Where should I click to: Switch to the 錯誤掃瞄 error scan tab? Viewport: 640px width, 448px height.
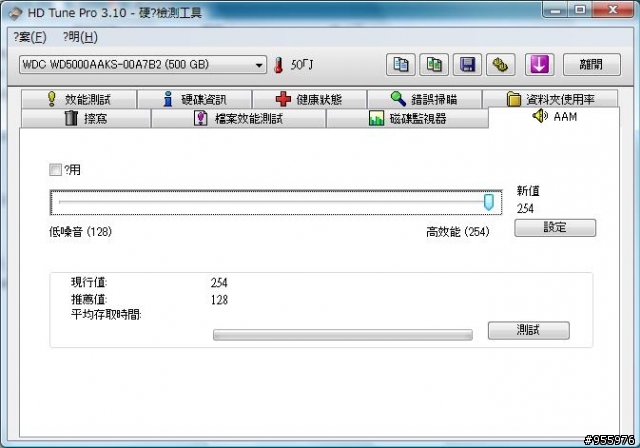tap(424, 99)
